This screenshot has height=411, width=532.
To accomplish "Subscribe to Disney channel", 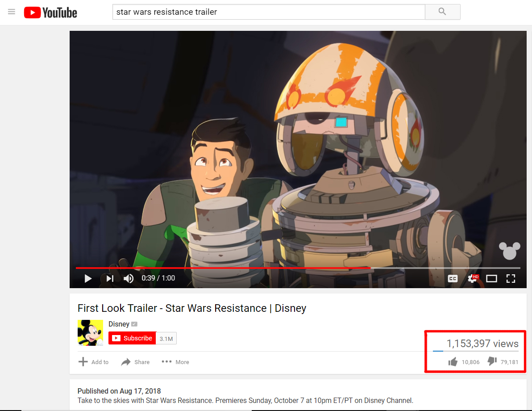I will (x=132, y=338).
